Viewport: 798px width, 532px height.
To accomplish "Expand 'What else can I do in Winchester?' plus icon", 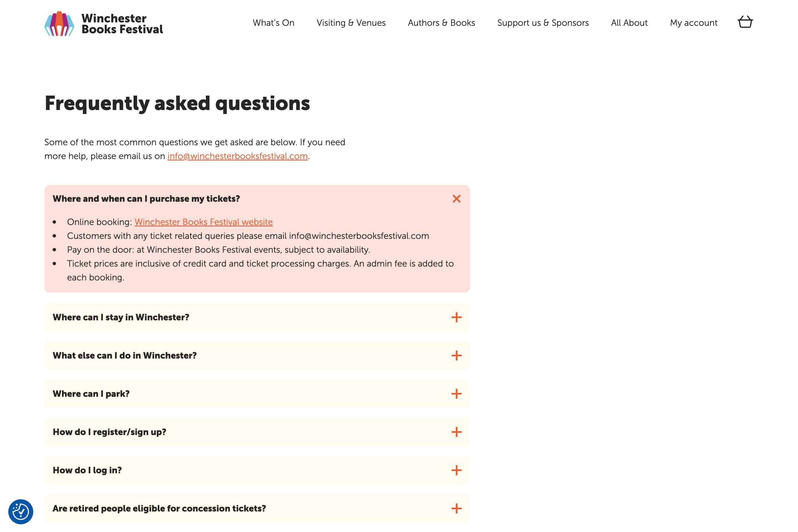I will click(x=456, y=355).
